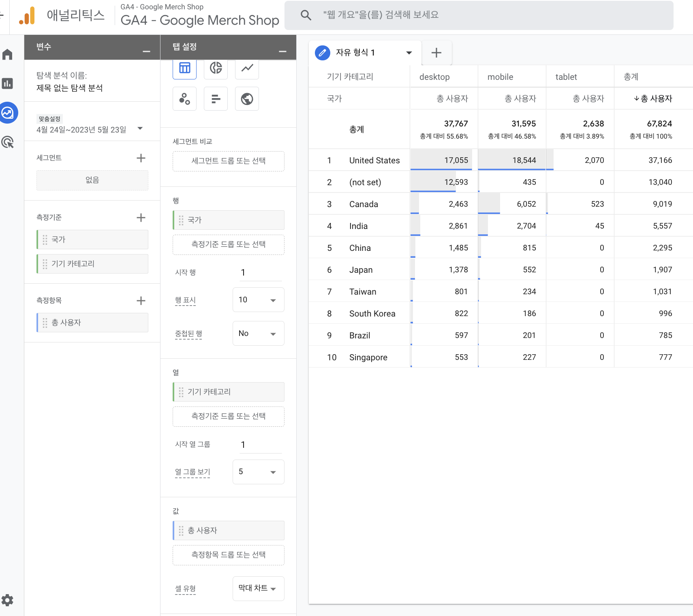Screen dimensions: 693x616
Task: Click mobile bar cell 18,544
Action: click(512, 160)
